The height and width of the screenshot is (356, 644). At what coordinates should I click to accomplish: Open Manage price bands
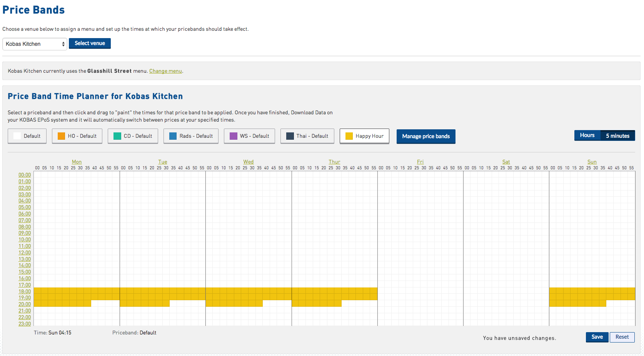[426, 136]
